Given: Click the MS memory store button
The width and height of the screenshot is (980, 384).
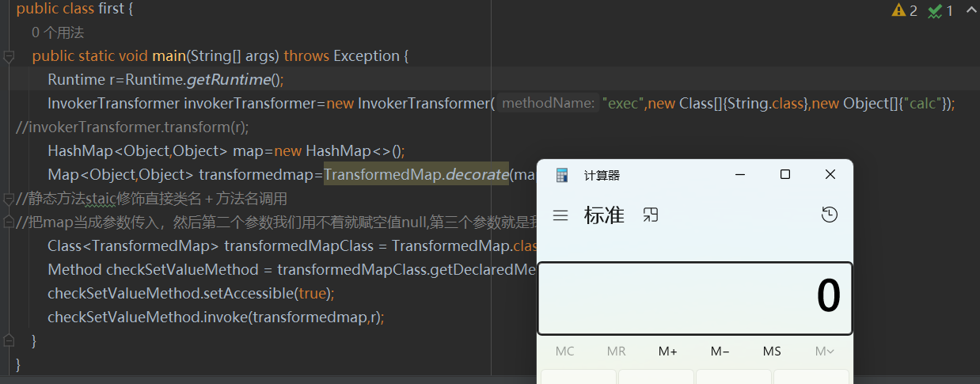Looking at the screenshot, I should (772, 352).
